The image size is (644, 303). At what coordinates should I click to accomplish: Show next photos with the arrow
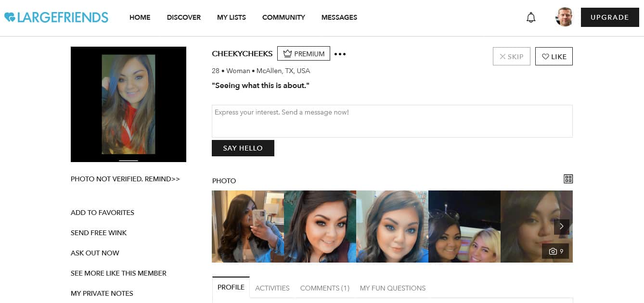[x=562, y=227]
